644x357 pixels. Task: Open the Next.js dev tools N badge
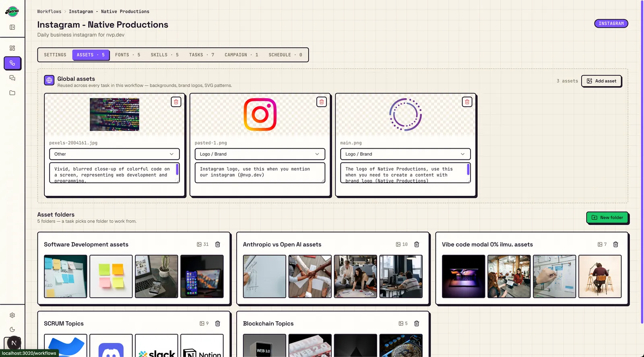click(14, 343)
